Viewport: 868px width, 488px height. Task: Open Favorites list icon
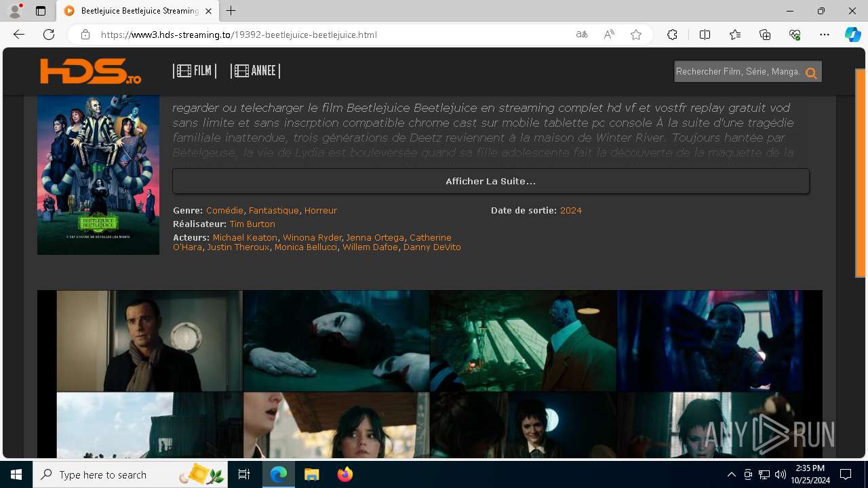[x=735, y=35]
